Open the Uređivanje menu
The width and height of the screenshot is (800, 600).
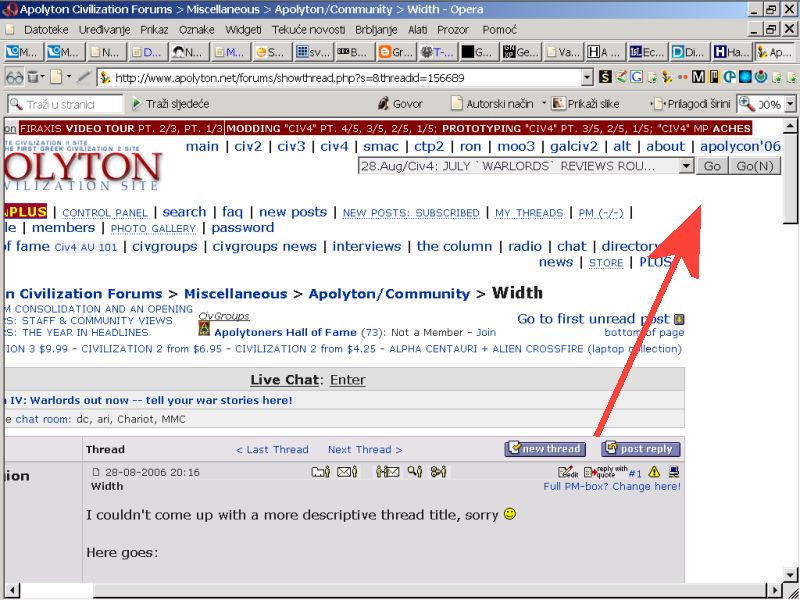coord(104,30)
